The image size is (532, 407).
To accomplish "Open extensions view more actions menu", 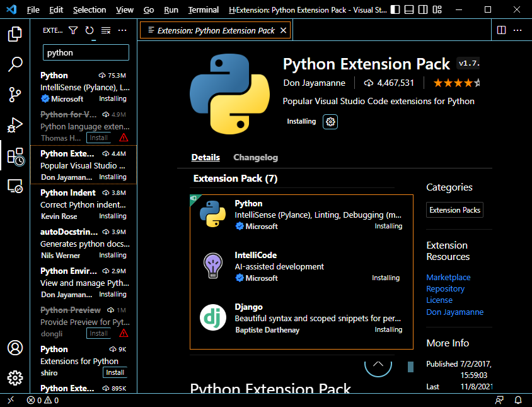I will (x=122, y=30).
